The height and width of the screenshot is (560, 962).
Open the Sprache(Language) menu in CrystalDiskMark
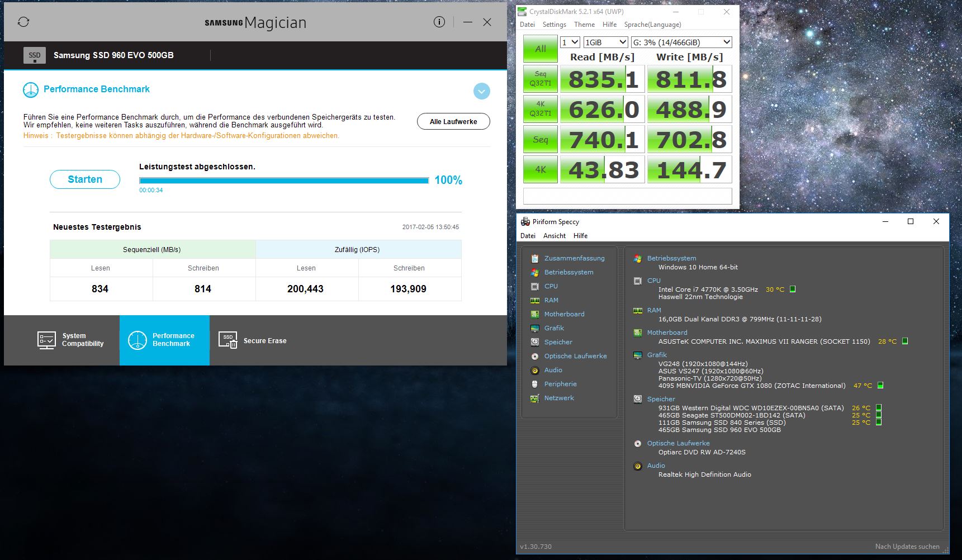[653, 25]
